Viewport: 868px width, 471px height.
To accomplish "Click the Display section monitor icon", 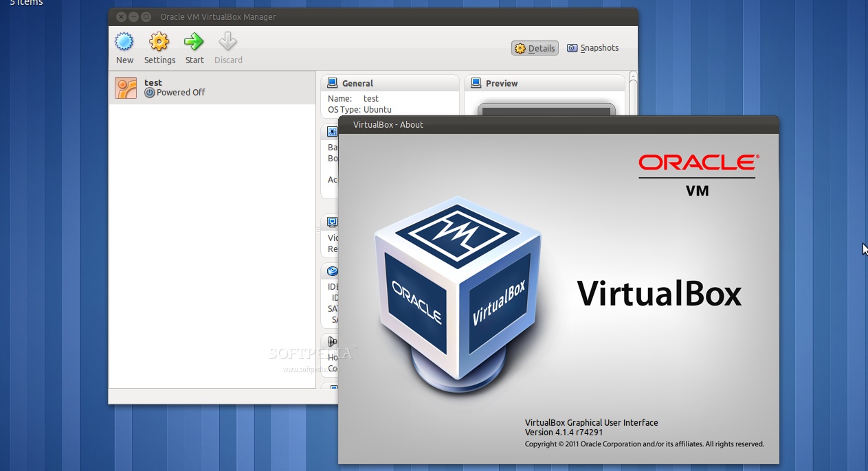I will point(333,222).
